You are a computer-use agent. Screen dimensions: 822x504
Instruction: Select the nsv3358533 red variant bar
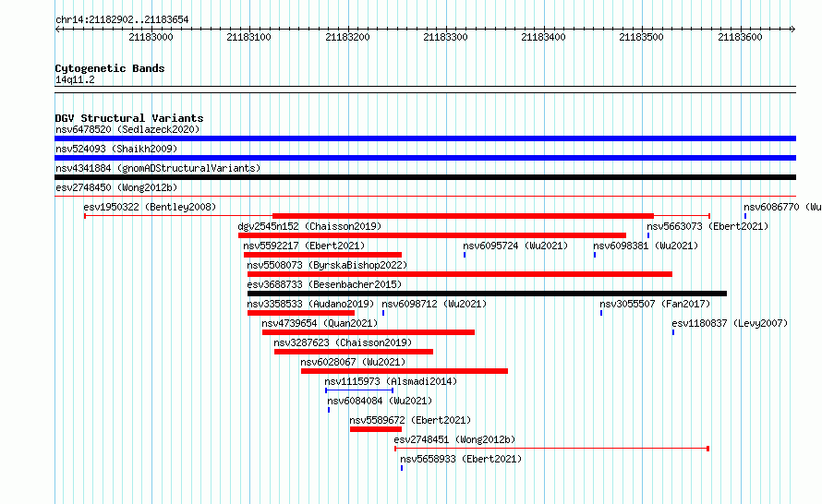(301, 313)
